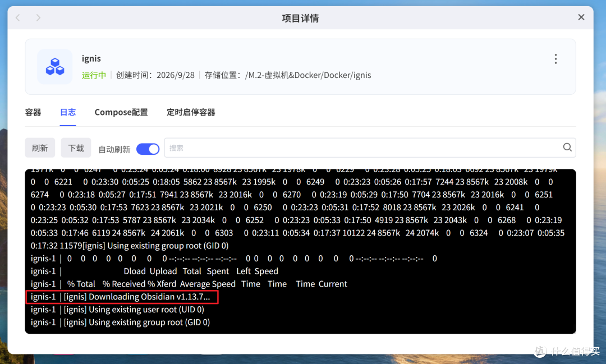
Task: Click the log line Downloading Obsidian v1.13.7...
Action: (122, 297)
